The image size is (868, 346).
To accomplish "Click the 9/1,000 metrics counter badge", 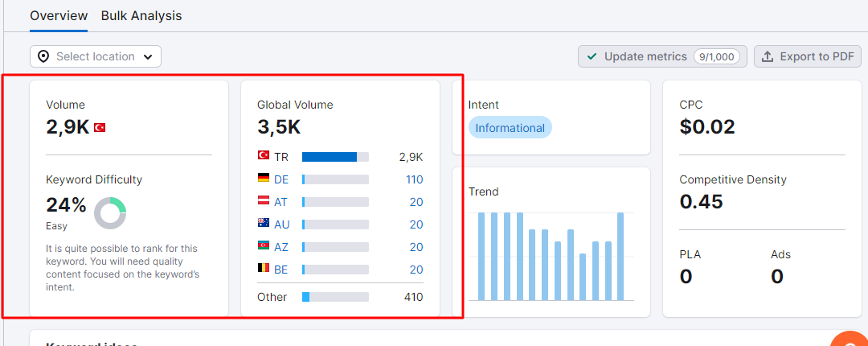I will click(x=716, y=56).
